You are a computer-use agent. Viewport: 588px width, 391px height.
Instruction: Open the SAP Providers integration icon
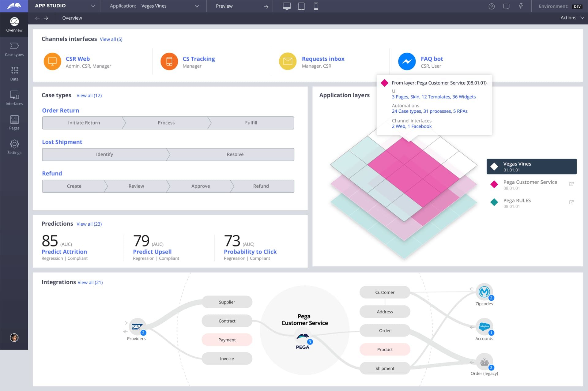137,327
